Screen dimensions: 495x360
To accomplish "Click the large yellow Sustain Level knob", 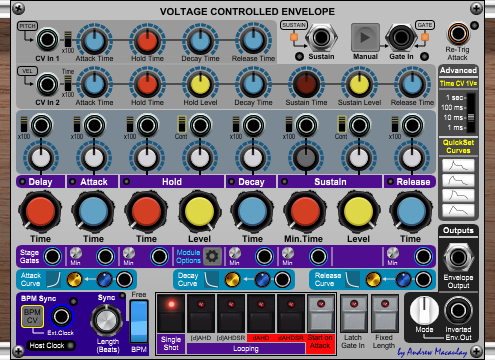I will coord(358,212).
